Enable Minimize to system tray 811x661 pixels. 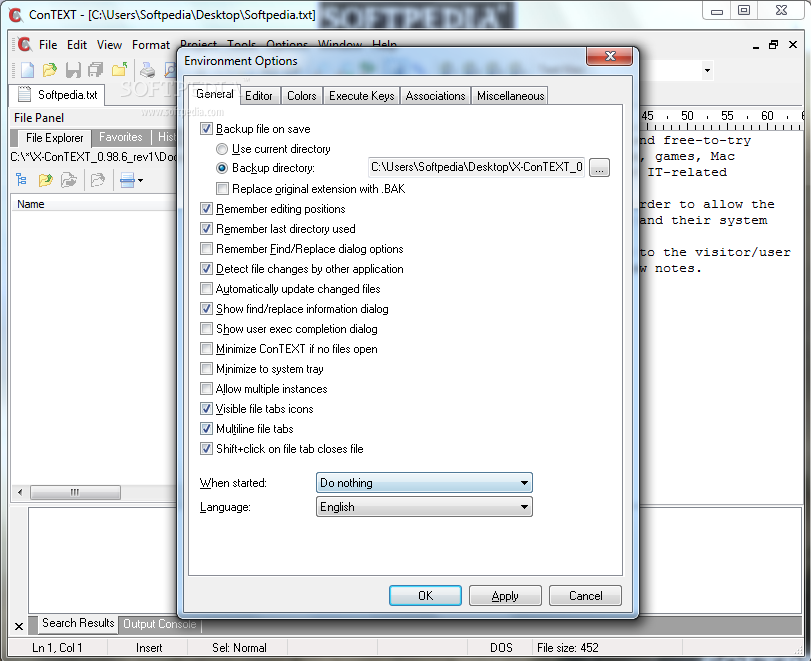coord(206,369)
